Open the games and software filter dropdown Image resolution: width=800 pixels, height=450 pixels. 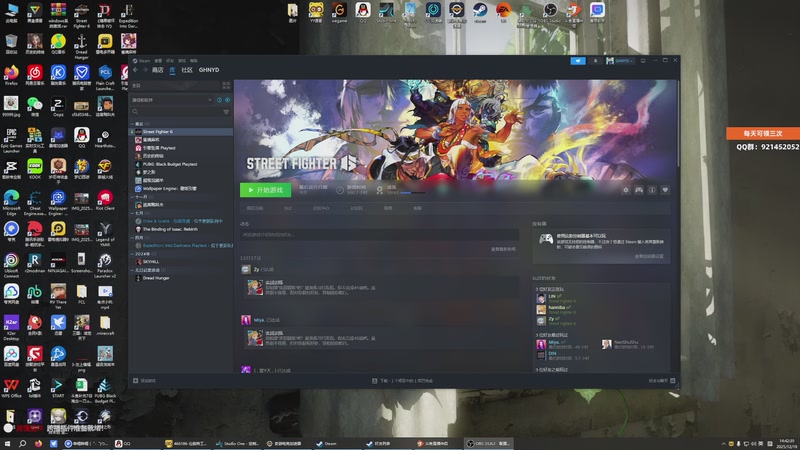tap(172, 100)
